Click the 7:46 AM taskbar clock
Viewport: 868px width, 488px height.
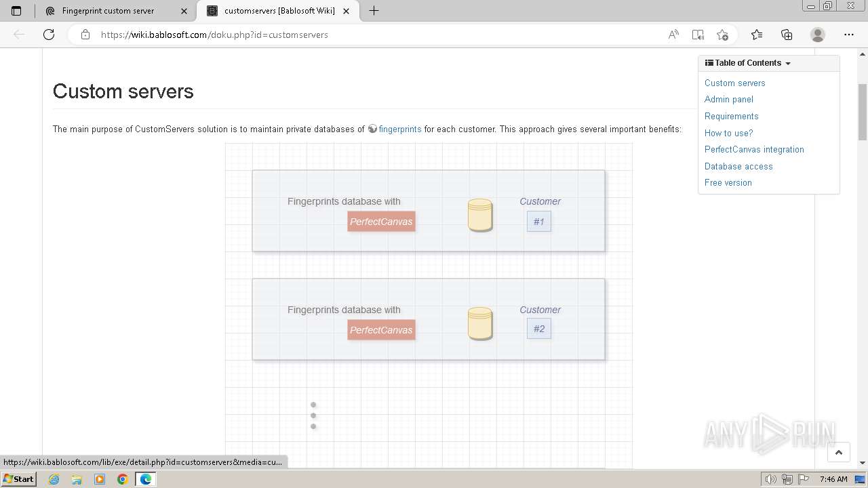tap(833, 479)
